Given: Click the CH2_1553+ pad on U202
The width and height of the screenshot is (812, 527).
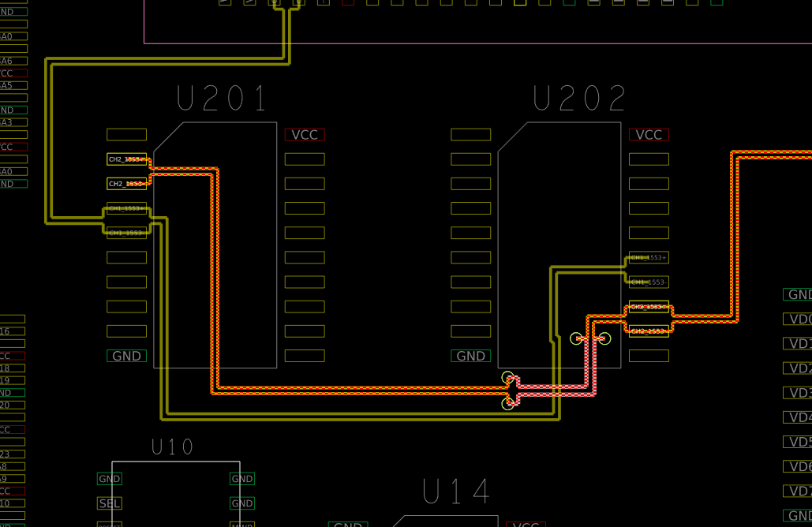Looking at the screenshot, I should click(x=649, y=307).
